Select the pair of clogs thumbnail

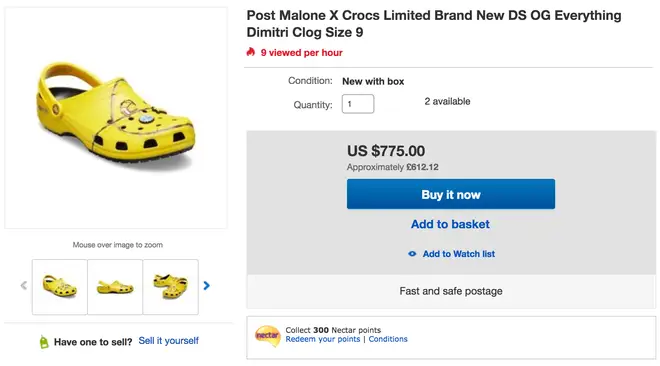click(170, 287)
